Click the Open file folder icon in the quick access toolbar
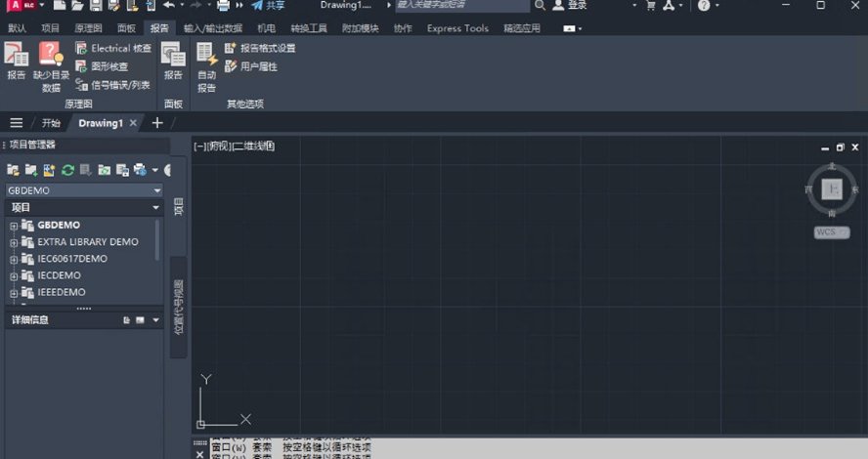The width and height of the screenshot is (868, 459). [x=77, y=6]
